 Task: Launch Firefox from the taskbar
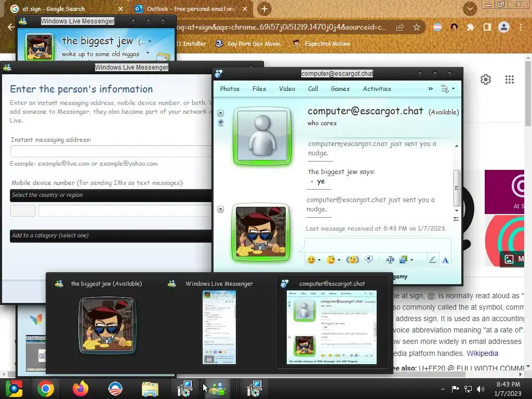click(81, 389)
